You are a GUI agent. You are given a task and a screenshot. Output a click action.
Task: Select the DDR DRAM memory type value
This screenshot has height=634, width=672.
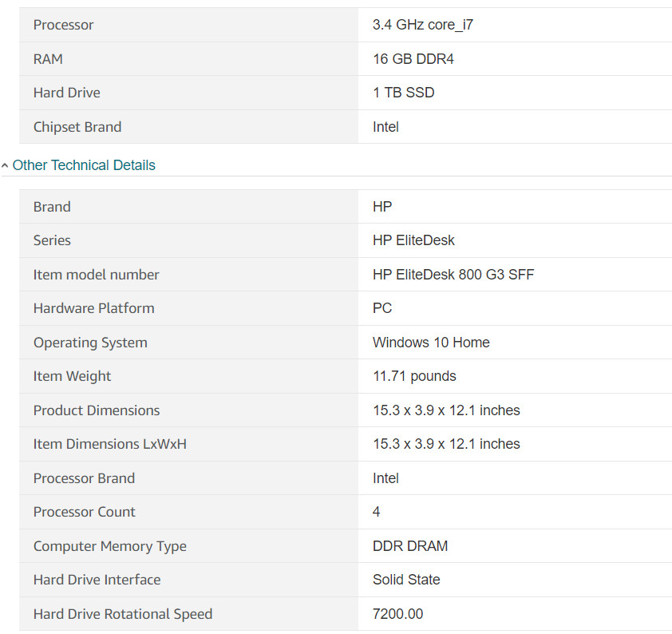click(410, 545)
